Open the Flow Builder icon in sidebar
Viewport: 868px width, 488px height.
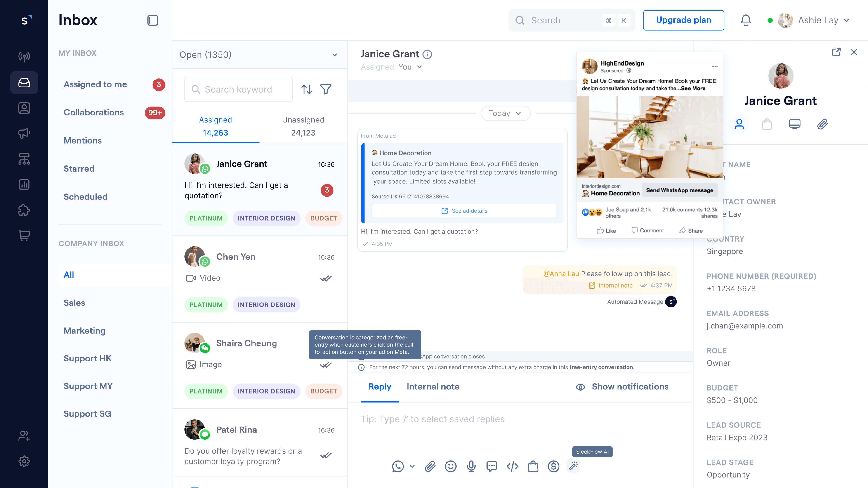click(24, 159)
